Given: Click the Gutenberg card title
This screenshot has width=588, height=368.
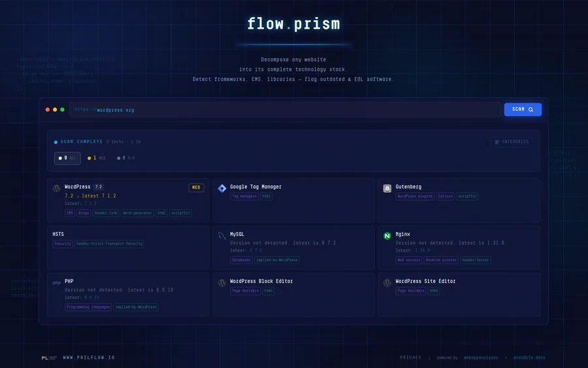Looking at the screenshot, I should click(408, 187).
